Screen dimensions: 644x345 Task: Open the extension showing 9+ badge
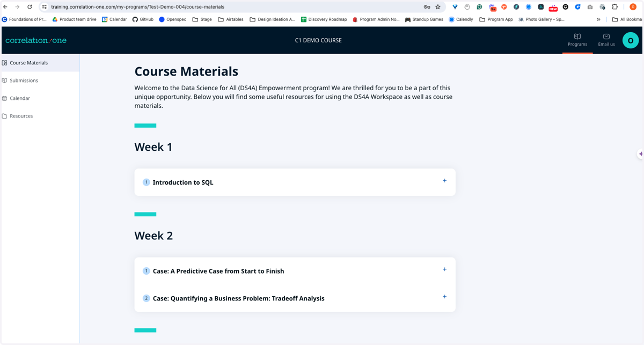pos(492,8)
